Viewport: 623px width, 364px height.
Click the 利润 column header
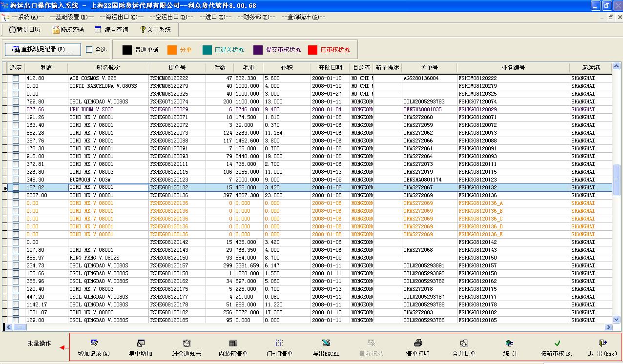pyautogui.click(x=46, y=68)
